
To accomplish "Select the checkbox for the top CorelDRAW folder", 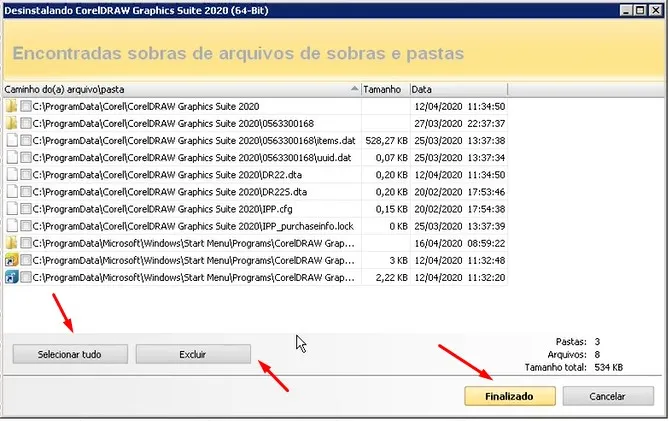I will (x=26, y=106).
